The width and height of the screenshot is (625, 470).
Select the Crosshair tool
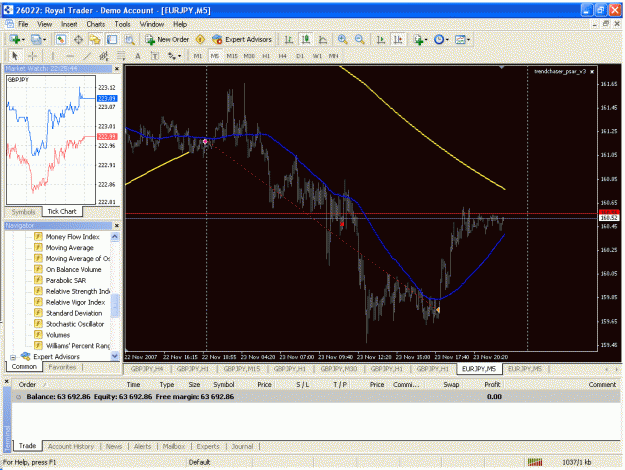tap(33, 56)
